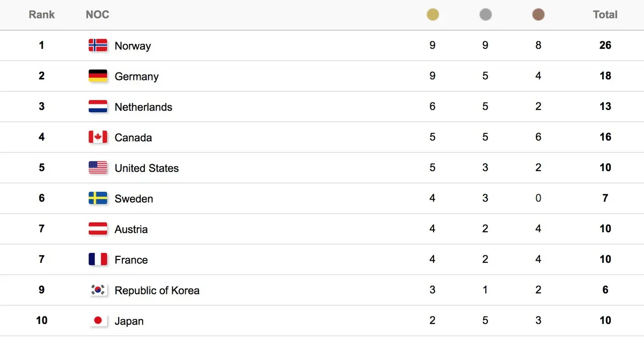Open the Austria country link
Image resolution: width=644 pixels, height=340 pixels.
tap(131, 229)
